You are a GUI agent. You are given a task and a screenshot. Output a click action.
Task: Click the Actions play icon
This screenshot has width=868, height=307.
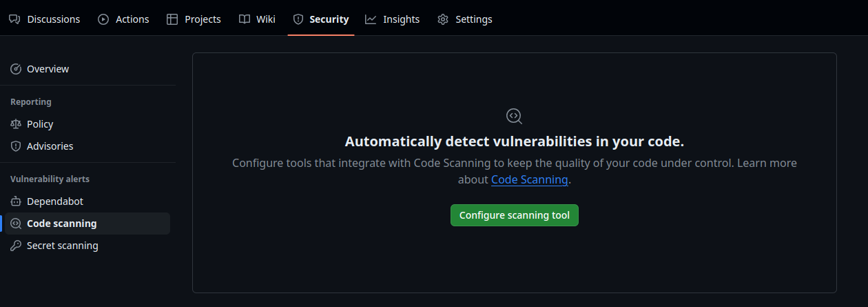(103, 19)
